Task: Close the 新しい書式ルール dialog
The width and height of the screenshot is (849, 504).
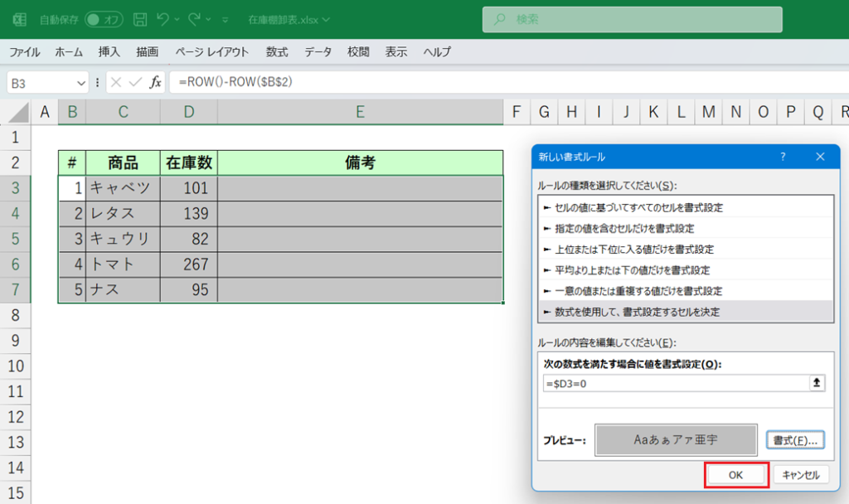Action: pos(820,157)
